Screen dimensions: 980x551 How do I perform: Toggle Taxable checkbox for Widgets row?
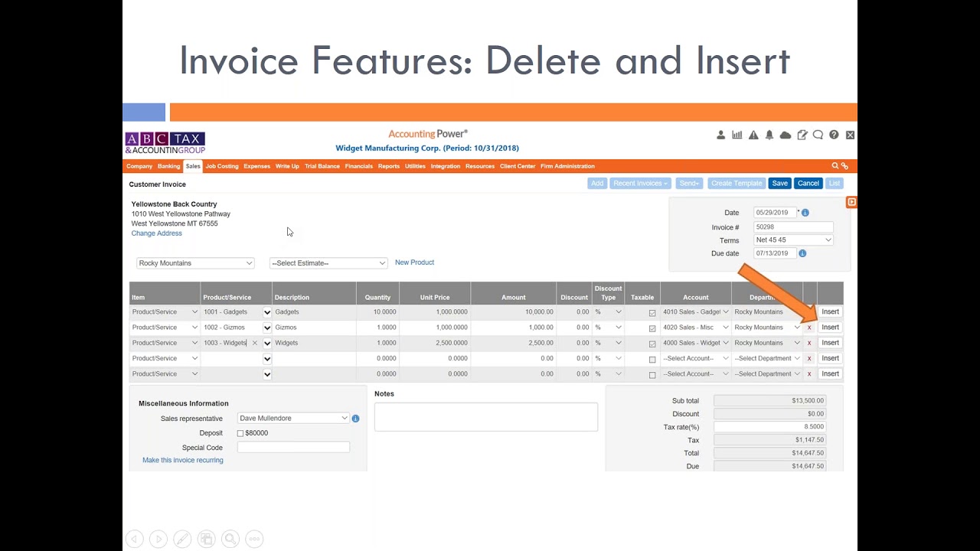pyautogui.click(x=652, y=344)
